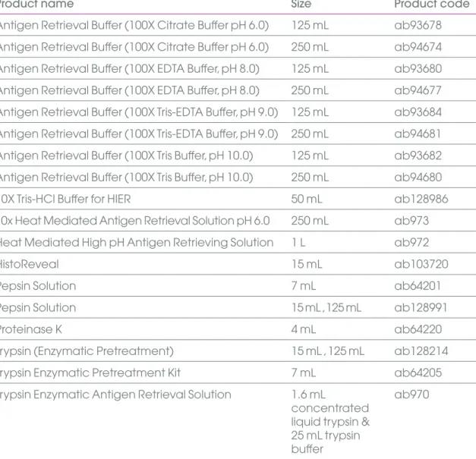This screenshot has width=476, height=459.
Task: Click product code ab93682
Action: [418, 156]
